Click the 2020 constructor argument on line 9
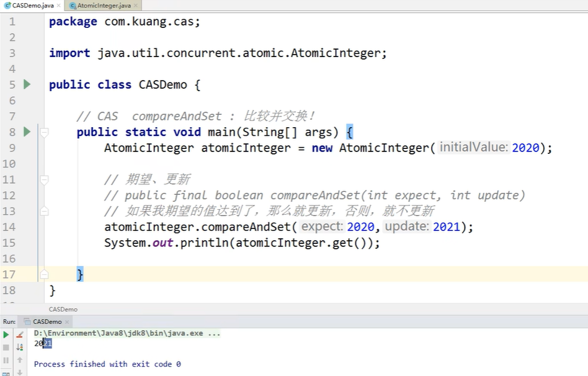 (525, 148)
